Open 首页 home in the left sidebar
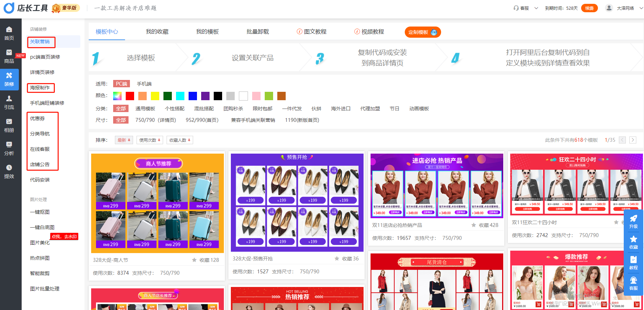The image size is (644, 310). click(x=9, y=34)
